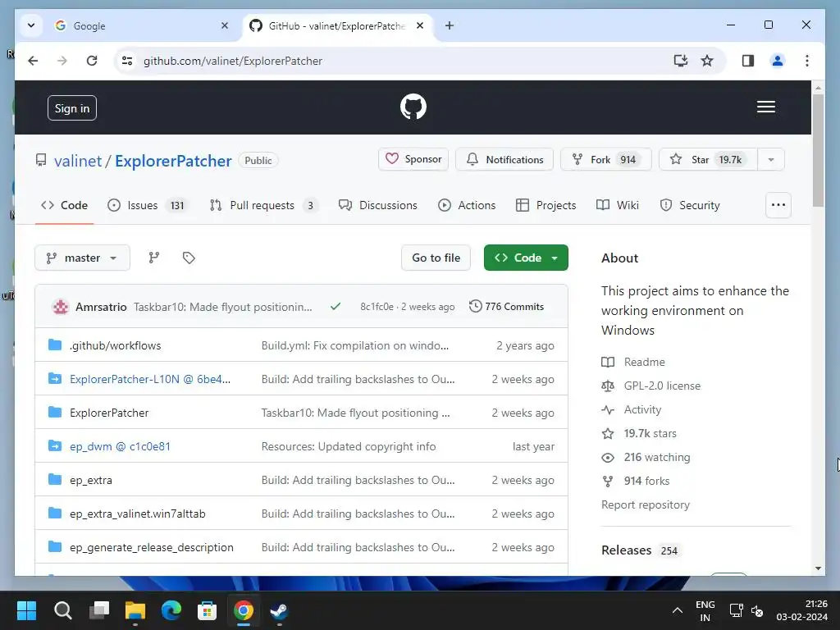Expand the Star lists dropdown arrow

click(x=771, y=160)
